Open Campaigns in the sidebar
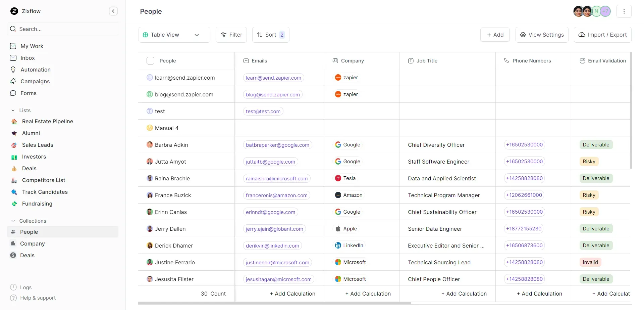This screenshot has width=644, height=310. (35, 81)
